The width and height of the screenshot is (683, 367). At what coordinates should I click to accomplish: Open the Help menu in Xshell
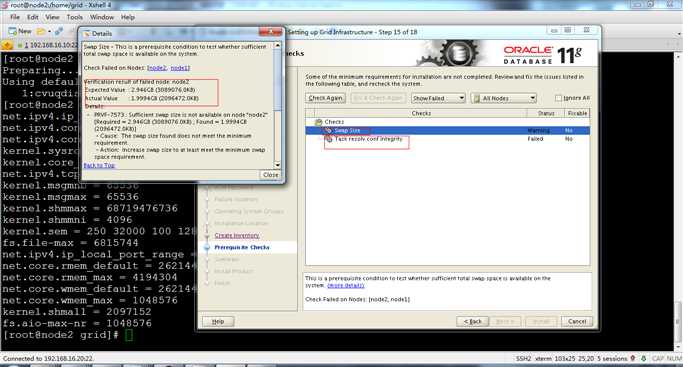tap(128, 17)
